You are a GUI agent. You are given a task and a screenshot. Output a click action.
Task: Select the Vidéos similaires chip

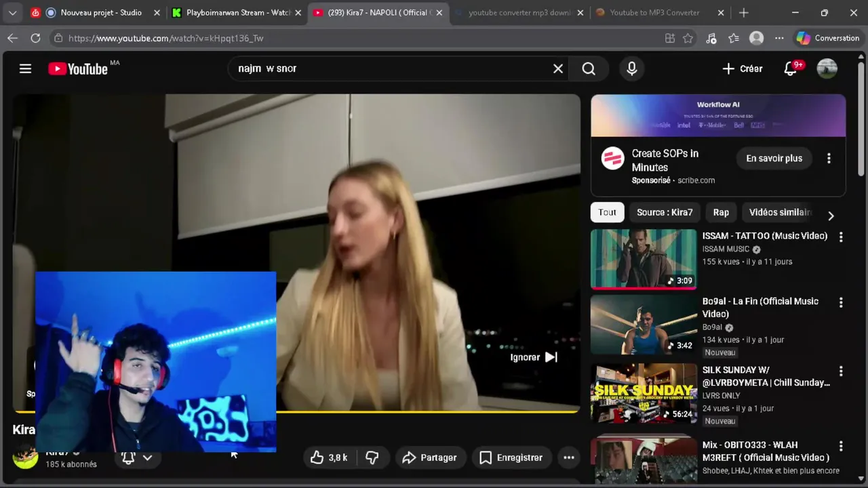pyautogui.click(x=780, y=212)
